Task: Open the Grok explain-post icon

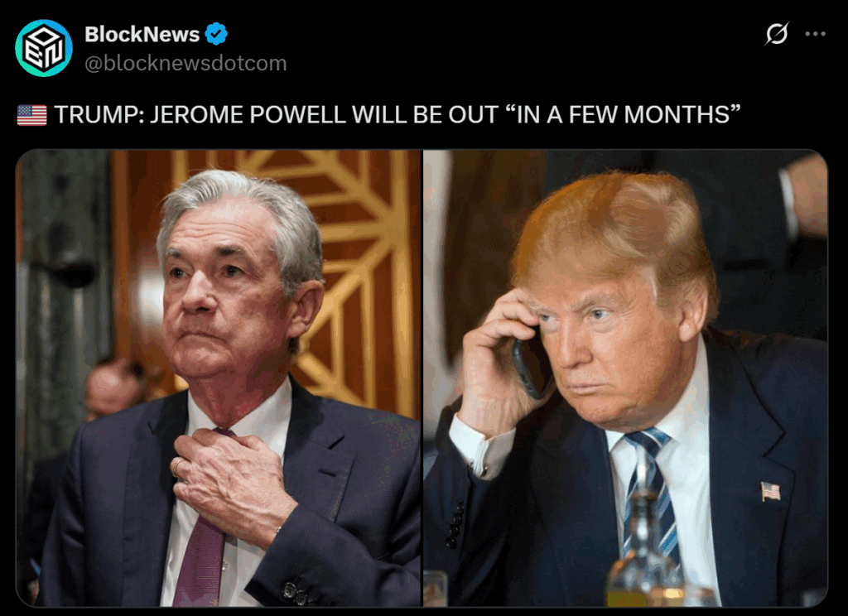Action: click(777, 33)
